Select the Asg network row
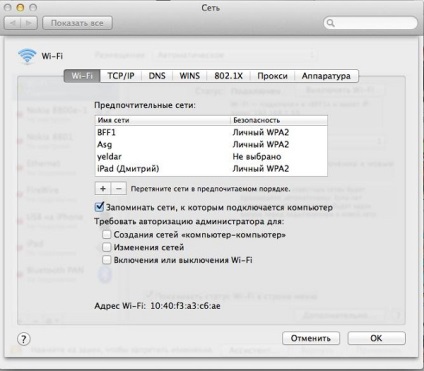 click(211, 144)
